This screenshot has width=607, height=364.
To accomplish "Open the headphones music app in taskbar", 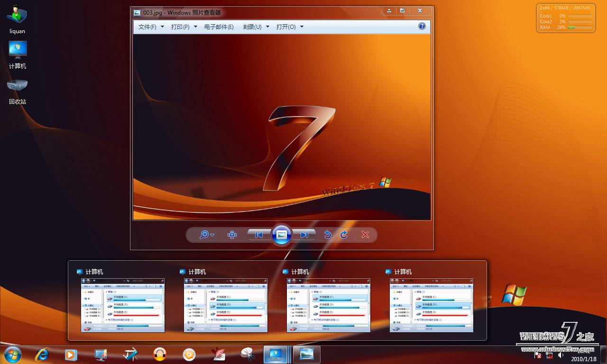I will point(160,355).
